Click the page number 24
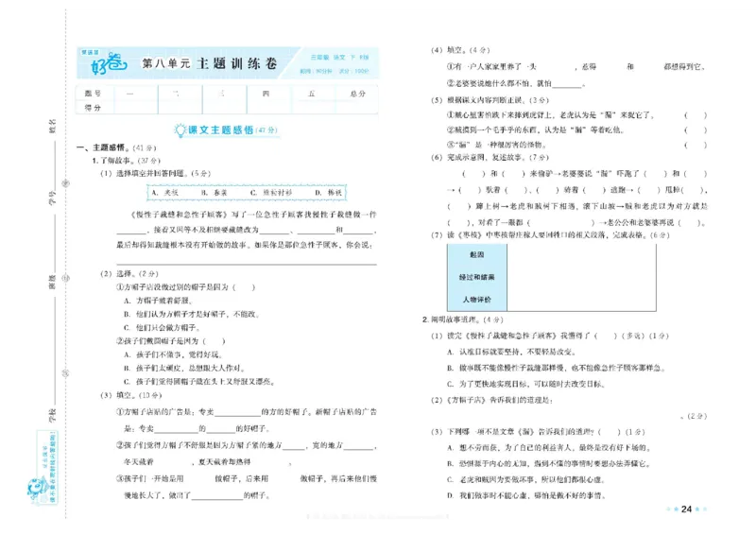756x535 pixels. pyautogui.click(x=686, y=509)
